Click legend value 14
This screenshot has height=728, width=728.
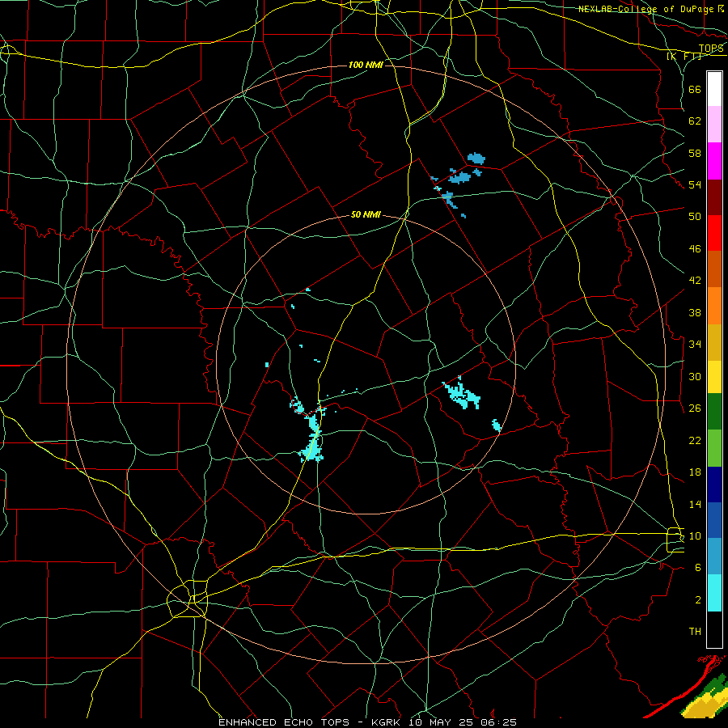coord(695,504)
